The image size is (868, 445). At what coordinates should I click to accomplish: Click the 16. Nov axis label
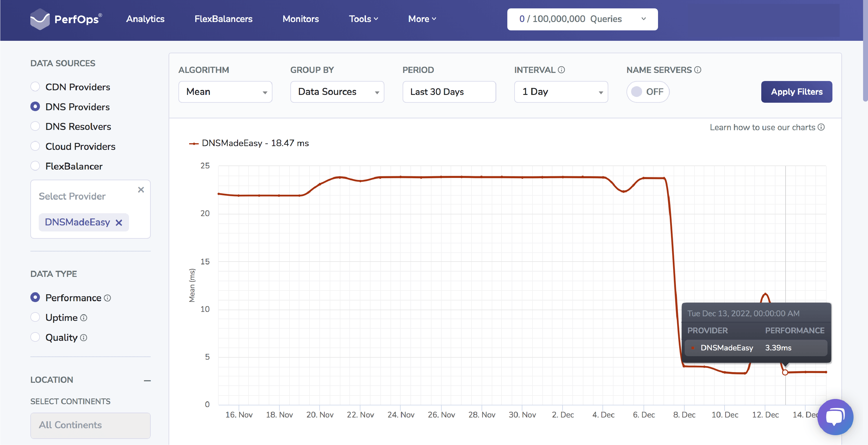[239, 415]
